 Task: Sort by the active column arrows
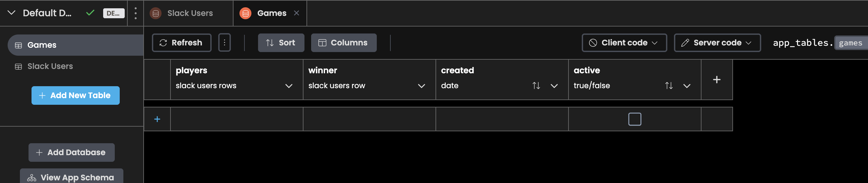coord(669,86)
